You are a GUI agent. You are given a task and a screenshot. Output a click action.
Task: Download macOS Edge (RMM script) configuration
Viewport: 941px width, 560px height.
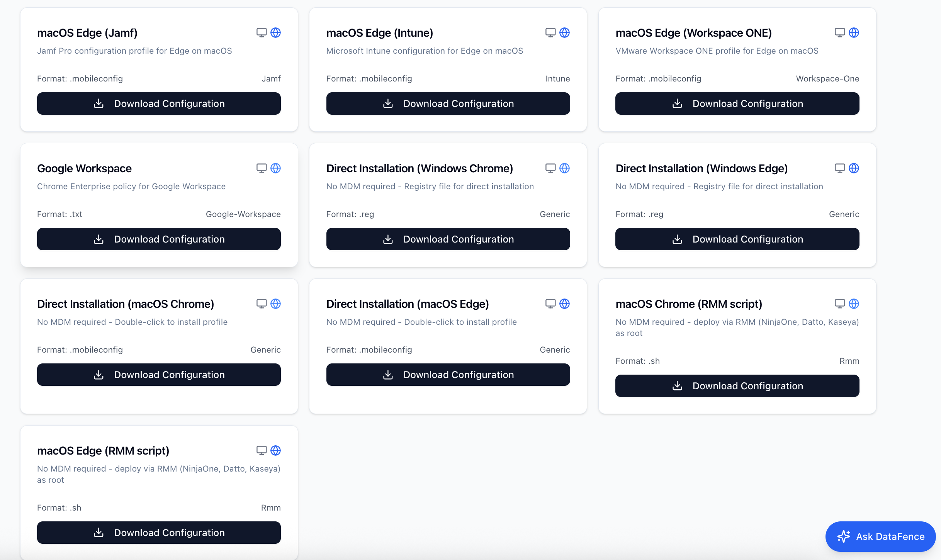click(159, 533)
